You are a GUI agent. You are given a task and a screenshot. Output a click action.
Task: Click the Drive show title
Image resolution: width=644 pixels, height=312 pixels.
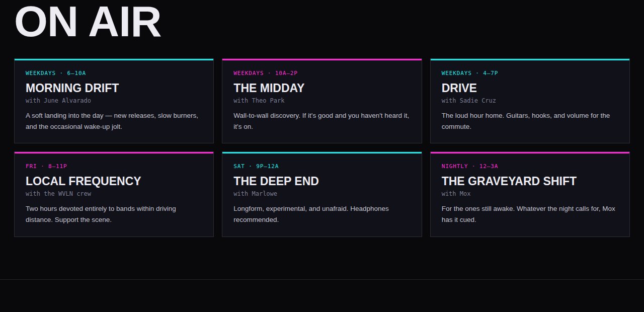[459, 88]
